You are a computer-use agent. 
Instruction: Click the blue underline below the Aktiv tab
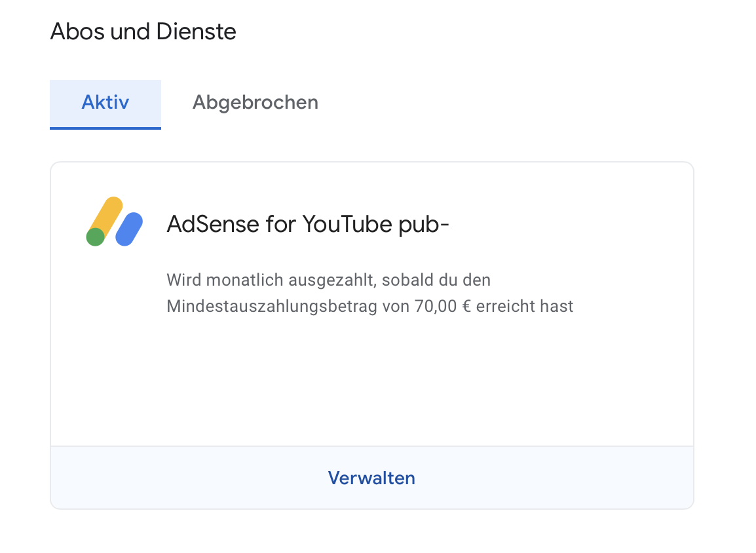(105, 128)
